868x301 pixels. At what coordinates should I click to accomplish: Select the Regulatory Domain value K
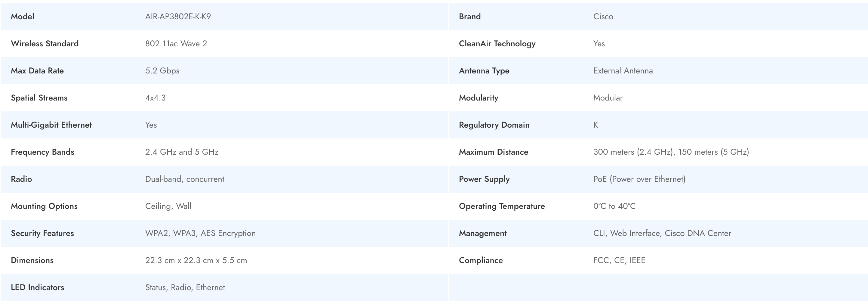[596, 125]
